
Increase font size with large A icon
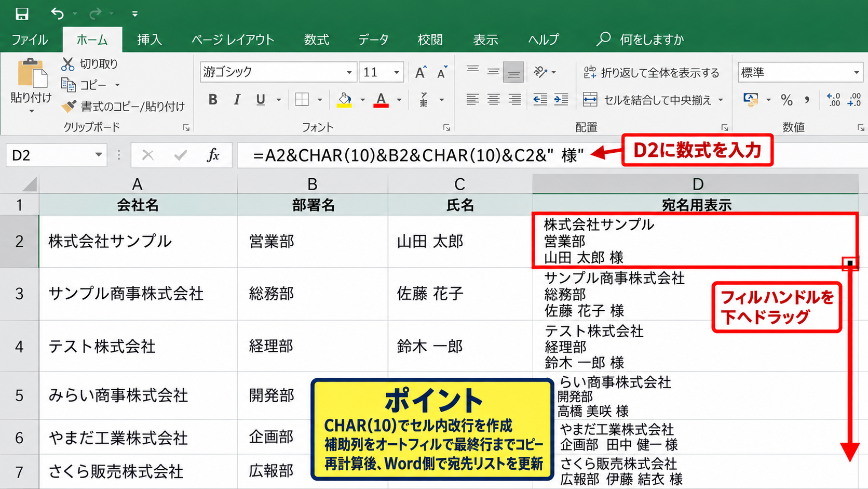[421, 72]
